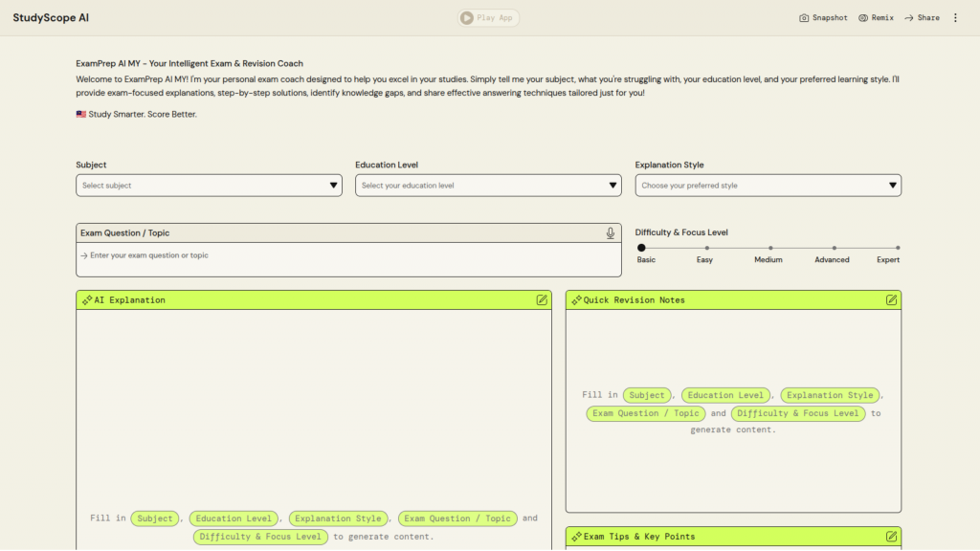Click the Remix button

pyautogui.click(x=876, y=18)
